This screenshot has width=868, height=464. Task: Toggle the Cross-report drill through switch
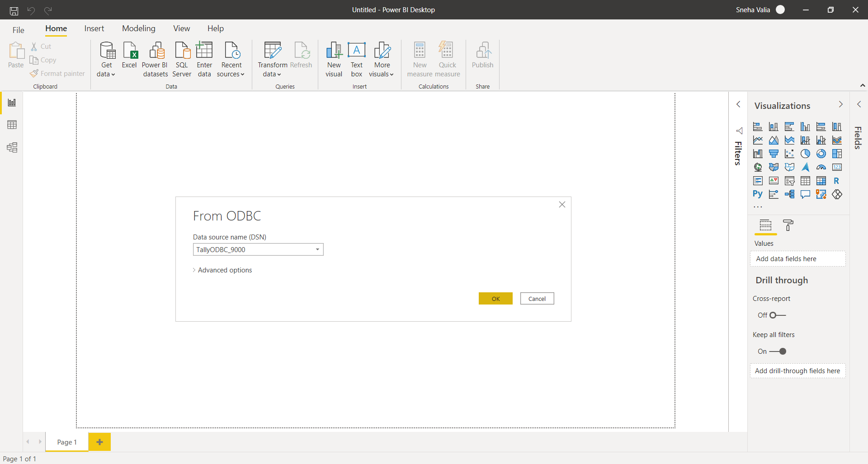pyautogui.click(x=778, y=315)
